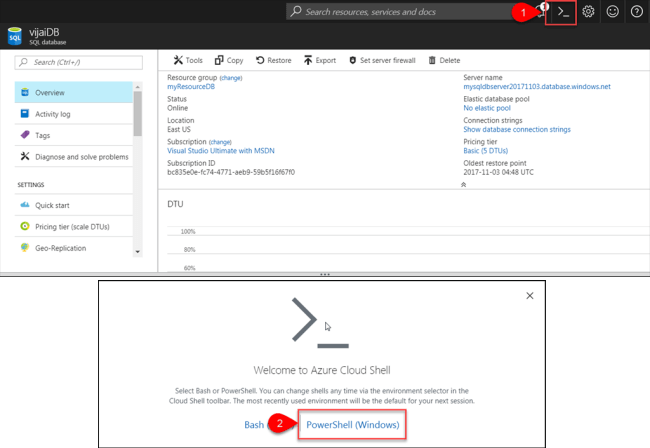Click the DTU chart title

[x=175, y=204]
